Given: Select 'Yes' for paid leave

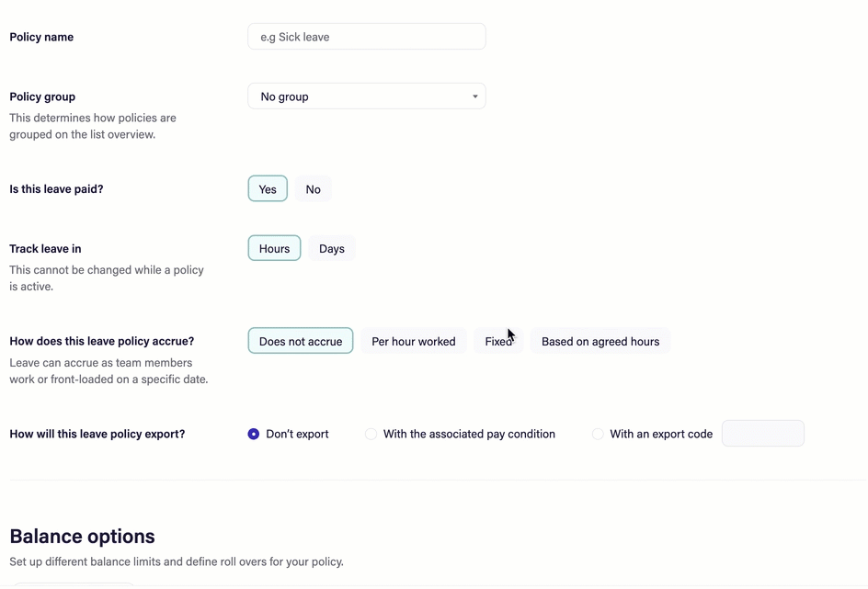Looking at the screenshot, I should tap(268, 189).
